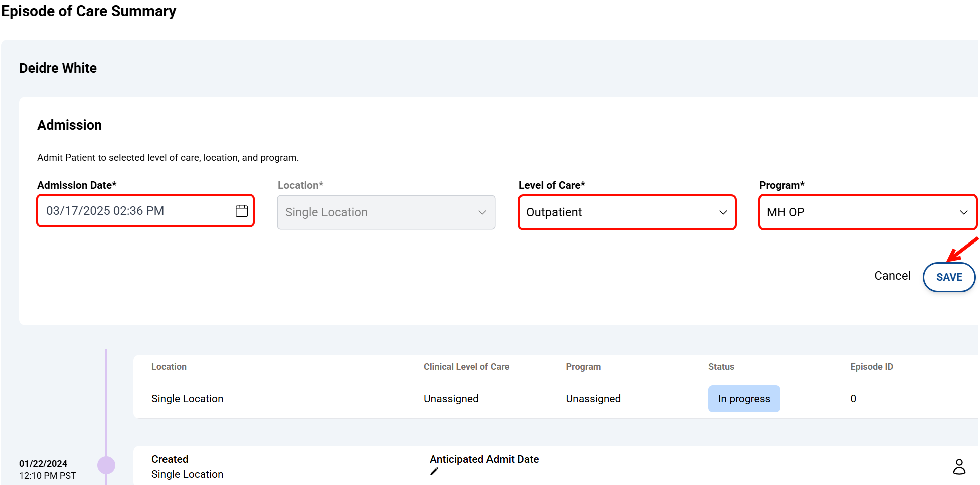980x485 pixels.
Task: Click the person icon on the episode row
Action: coord(959,467)
